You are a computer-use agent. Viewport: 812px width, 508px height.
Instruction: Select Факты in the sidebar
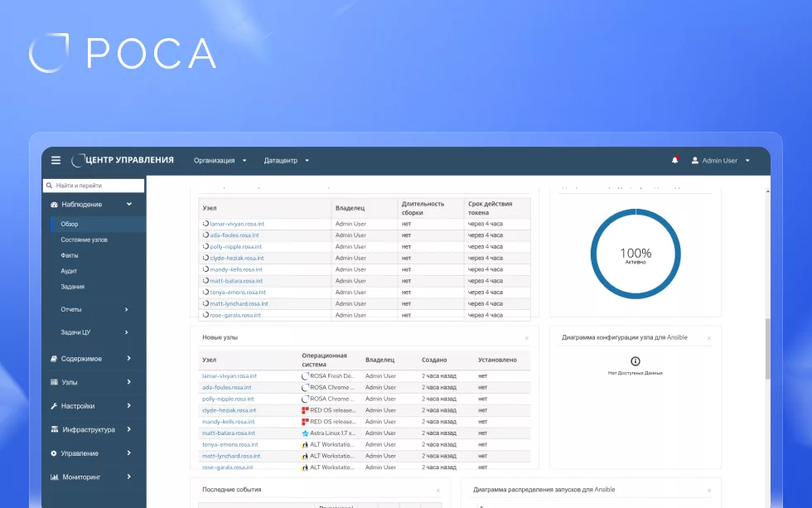click(x=70, y=255)
